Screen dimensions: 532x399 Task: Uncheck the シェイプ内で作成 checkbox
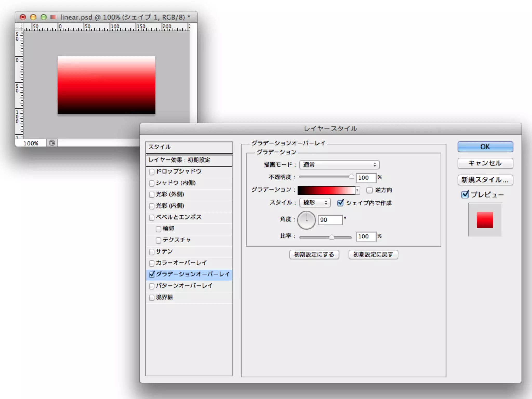340,203
